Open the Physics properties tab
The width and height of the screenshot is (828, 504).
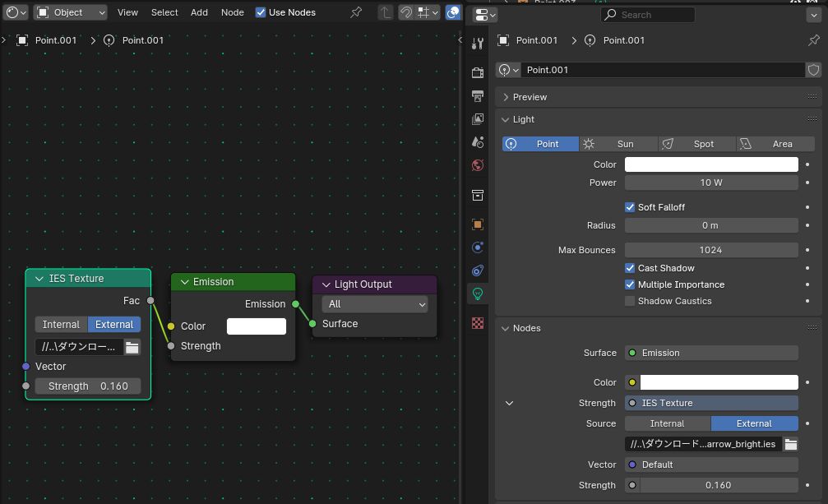[478, 247]
